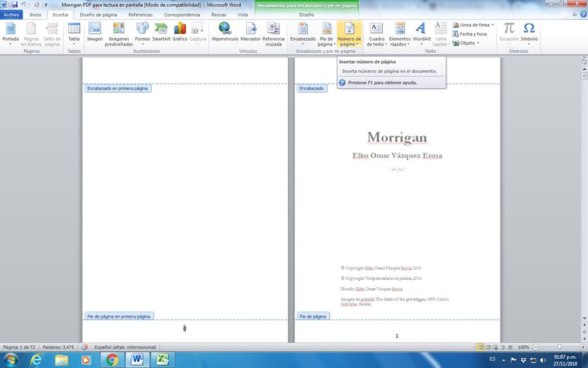Switch to full screen reading view
This screenshot has height=368, width=588.
(488, 347)
